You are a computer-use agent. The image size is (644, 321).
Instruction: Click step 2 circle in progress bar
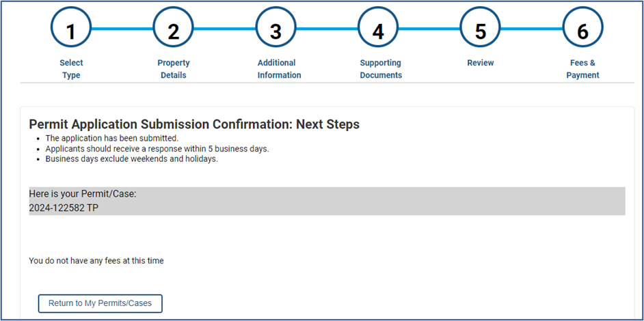[x=174, y=30]
